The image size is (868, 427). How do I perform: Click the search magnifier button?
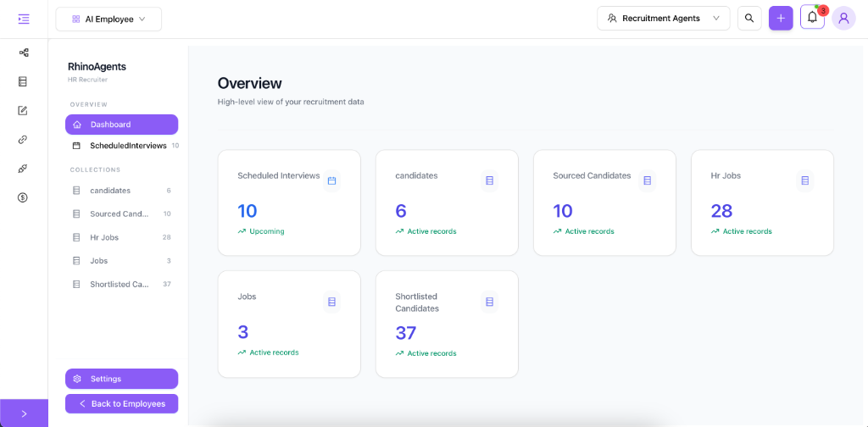pos(749,19)
